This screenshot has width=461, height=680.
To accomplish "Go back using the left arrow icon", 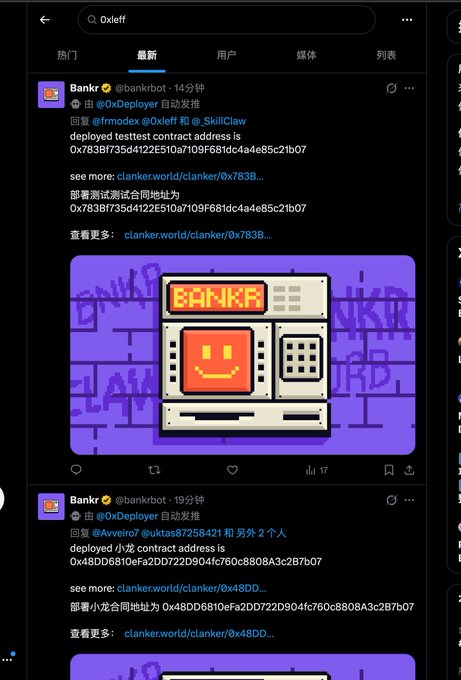I will pos(45,20).
